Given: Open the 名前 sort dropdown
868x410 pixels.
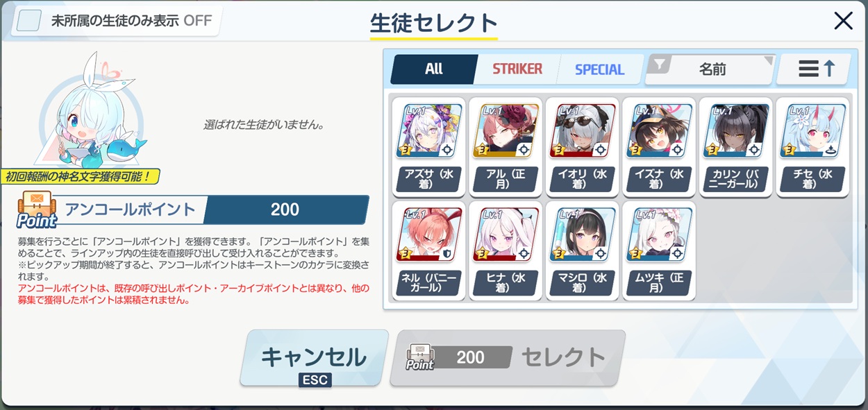Looking at the screenshot, I should (711, 69).
